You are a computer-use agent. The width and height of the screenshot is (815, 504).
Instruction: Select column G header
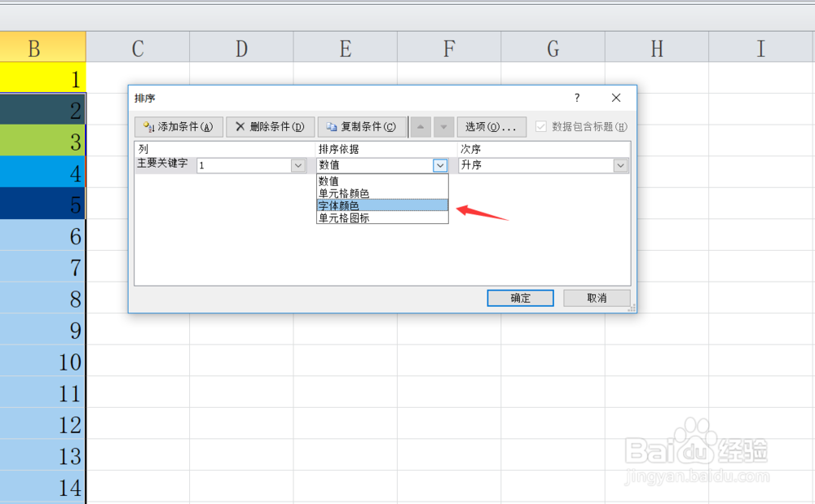[553, 46]
